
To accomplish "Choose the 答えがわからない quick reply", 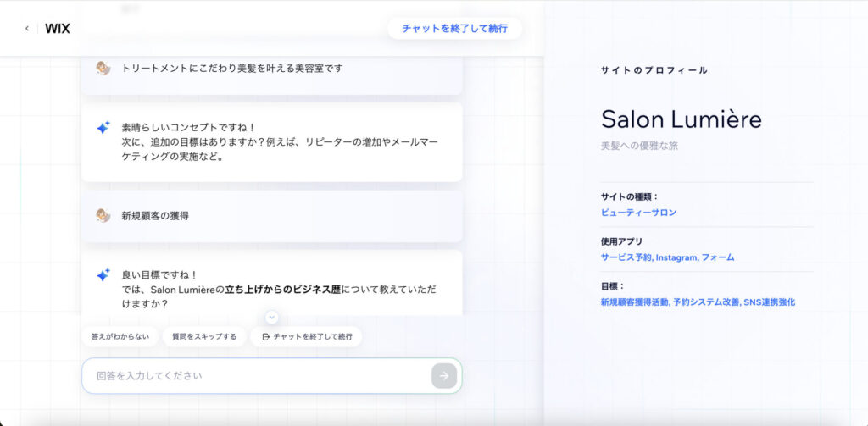I will coord(120,336).
